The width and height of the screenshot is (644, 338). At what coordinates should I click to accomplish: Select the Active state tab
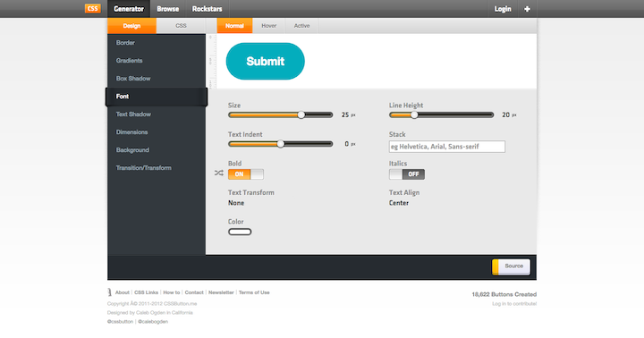point(302,25)
